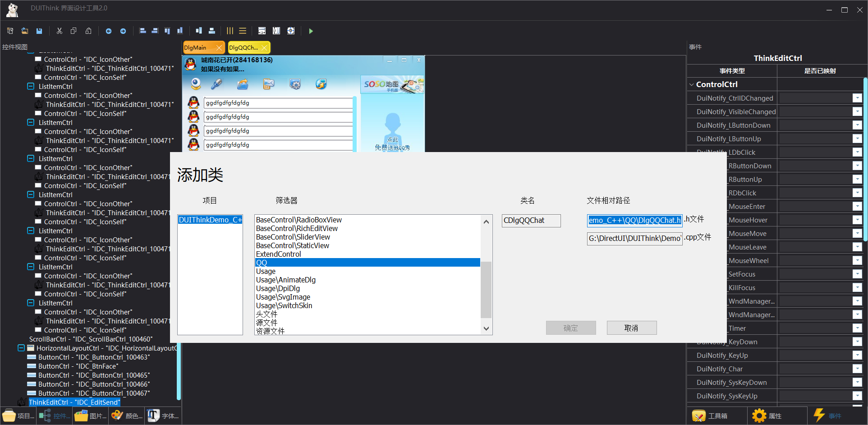Click the 取消 button in 添加类 dialog
The image size is (868, 425).
[631, 328]
